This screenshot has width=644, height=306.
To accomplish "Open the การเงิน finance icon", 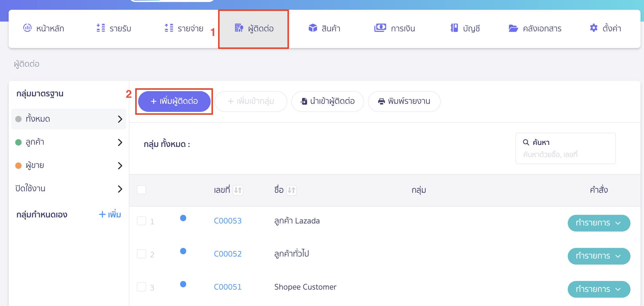I will pos(380,28).
